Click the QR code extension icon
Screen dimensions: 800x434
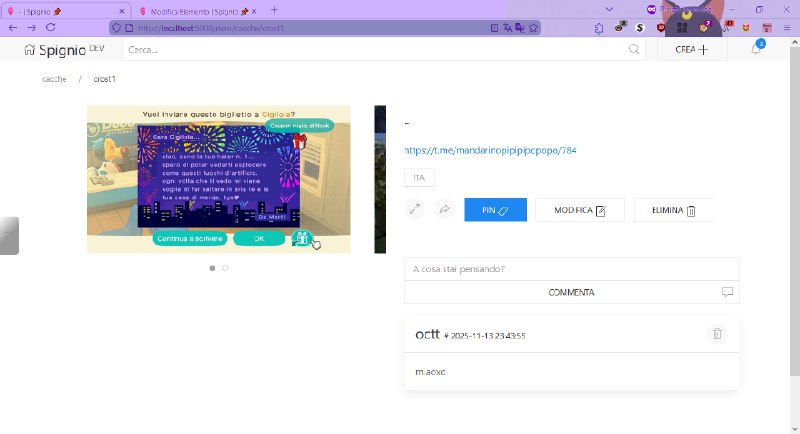(x=682, y=28)
